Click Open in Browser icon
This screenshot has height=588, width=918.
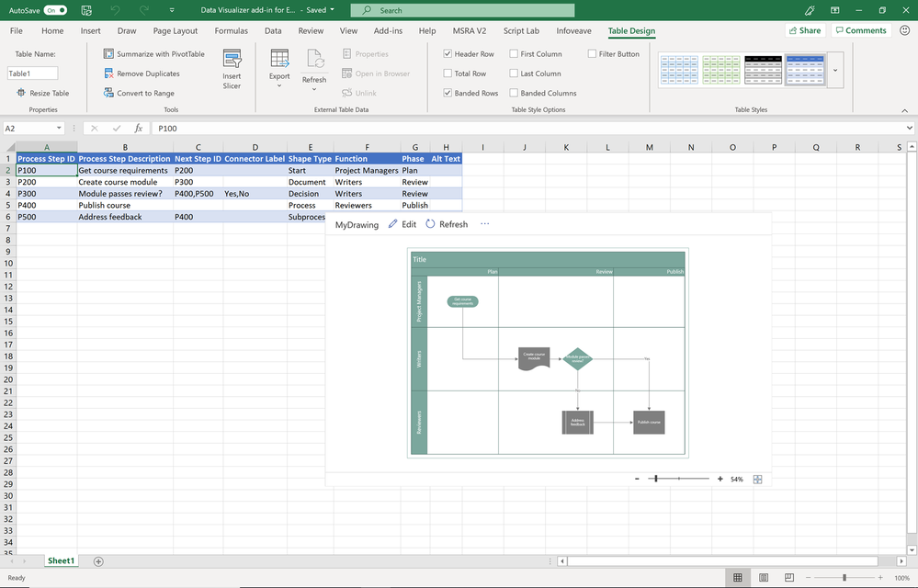point(346,73)
